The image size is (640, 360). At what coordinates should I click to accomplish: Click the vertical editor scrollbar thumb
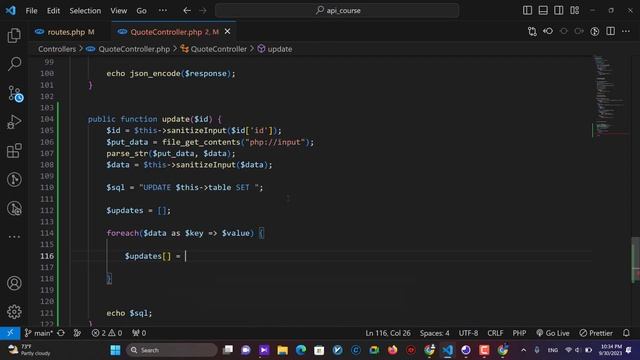point(636,259)
